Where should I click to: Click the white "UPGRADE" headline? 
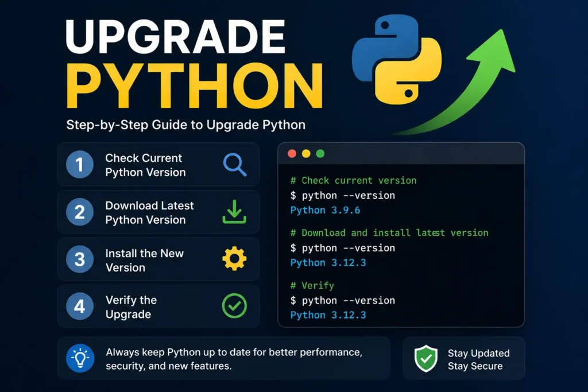click(x=176, y=37)
